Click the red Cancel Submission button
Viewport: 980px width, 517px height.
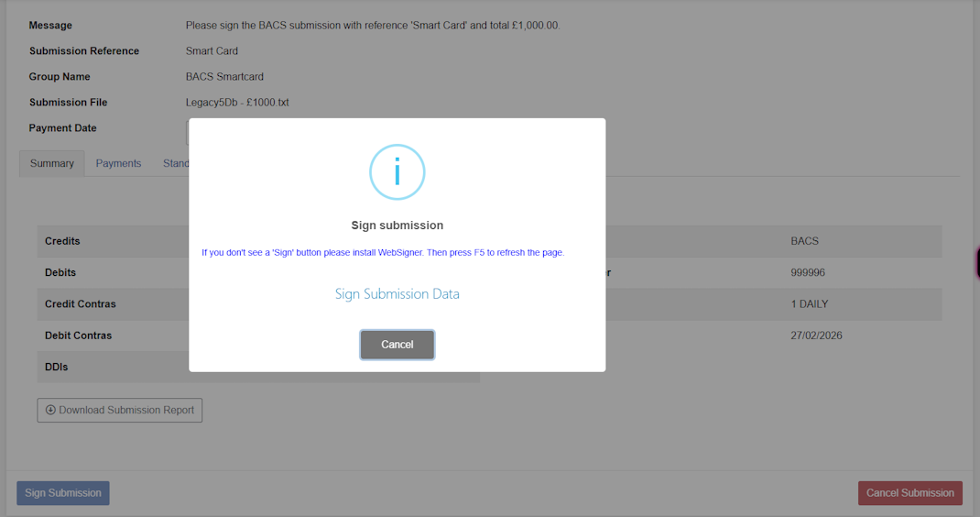pos(909,493)
